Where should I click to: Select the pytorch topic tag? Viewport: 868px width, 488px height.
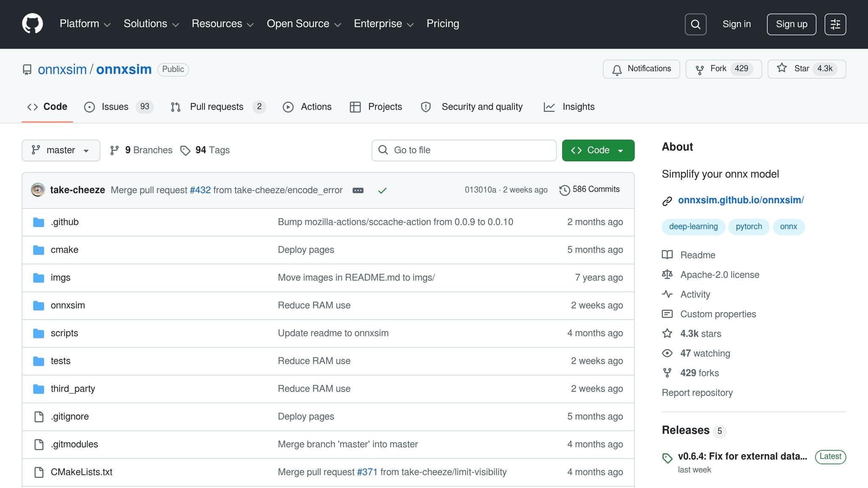point(748,227)
